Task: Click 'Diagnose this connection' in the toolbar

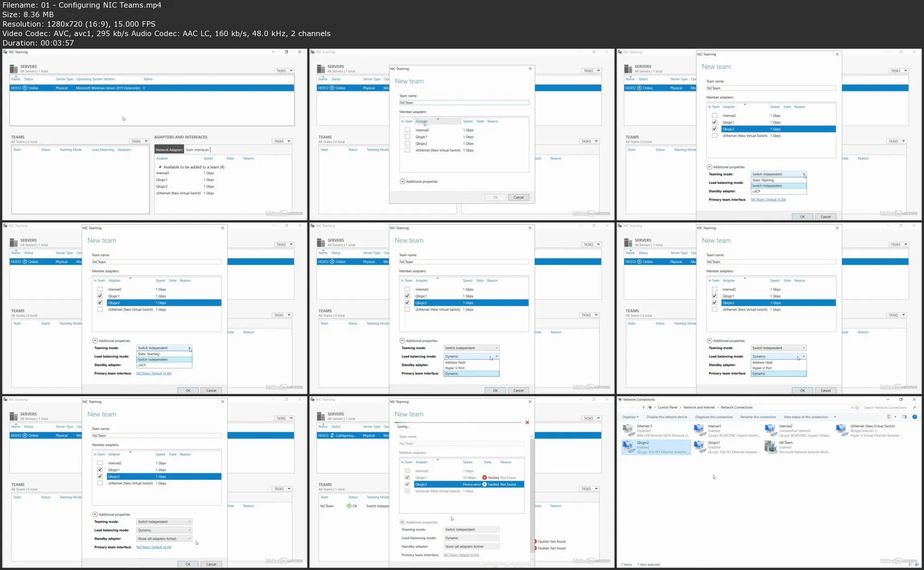Action: tap(714, 417)
